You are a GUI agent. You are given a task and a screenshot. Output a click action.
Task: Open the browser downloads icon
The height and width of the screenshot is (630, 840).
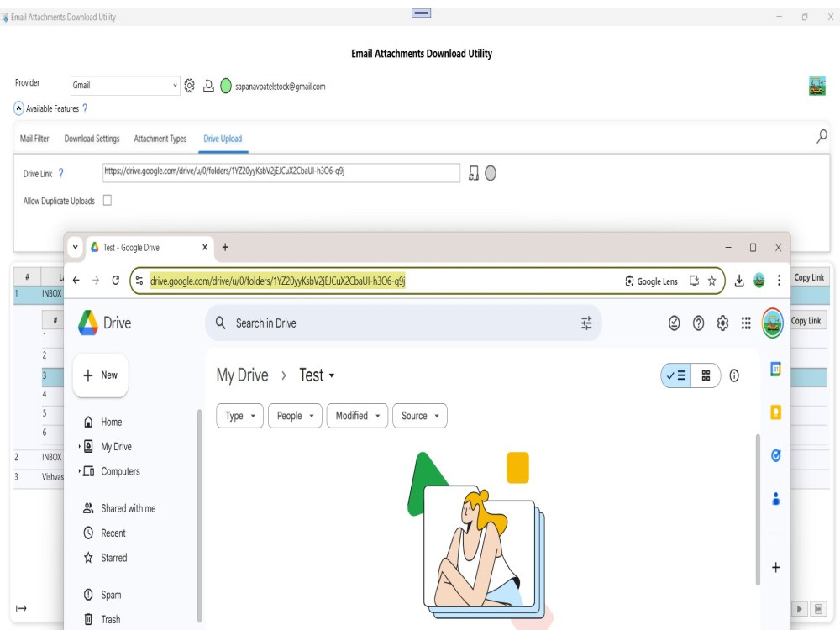(739, 281)
